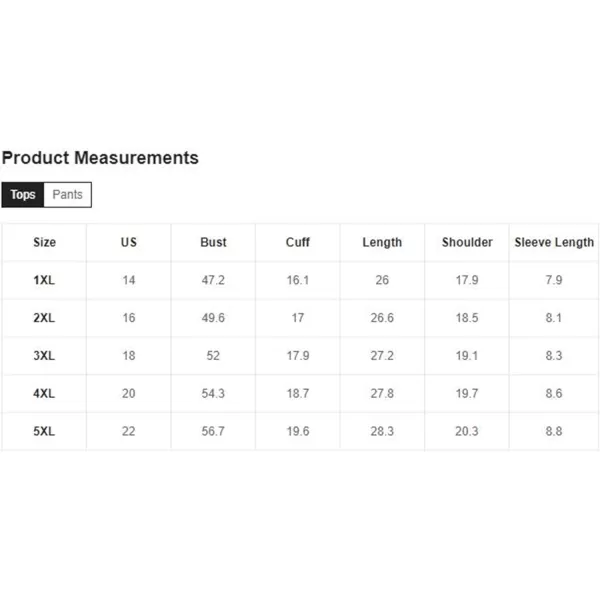This screenshot has width=600, height=600.
Task: Click the Bust column header
Action: 213,242
